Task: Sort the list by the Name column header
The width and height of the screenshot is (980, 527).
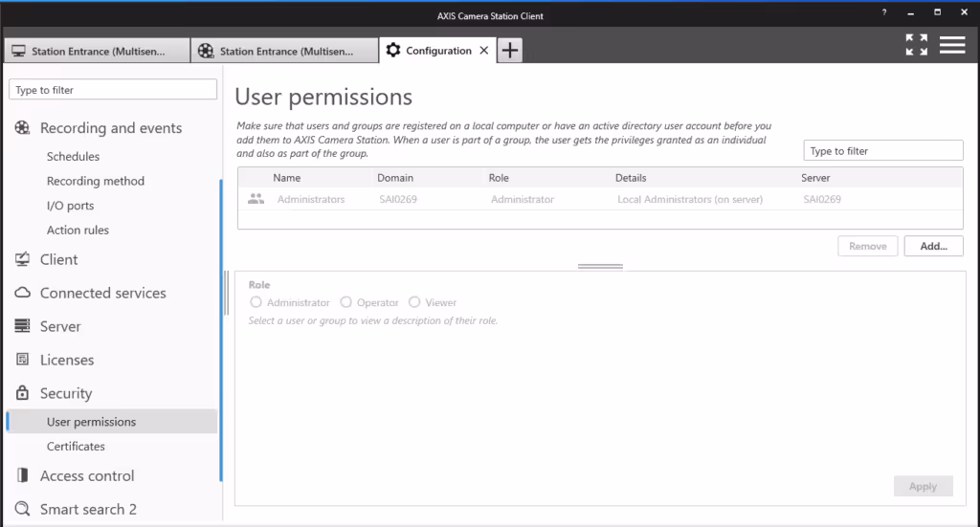Action: [x=287, y=178]
